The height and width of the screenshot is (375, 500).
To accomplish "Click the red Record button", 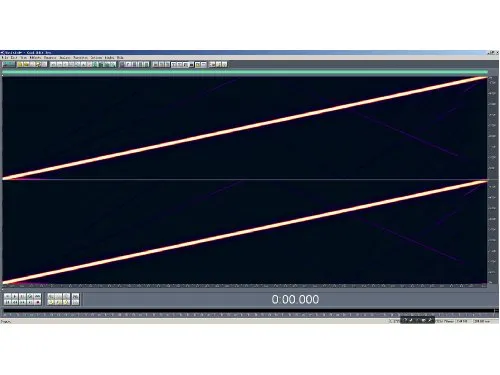I will click(37, 302).
